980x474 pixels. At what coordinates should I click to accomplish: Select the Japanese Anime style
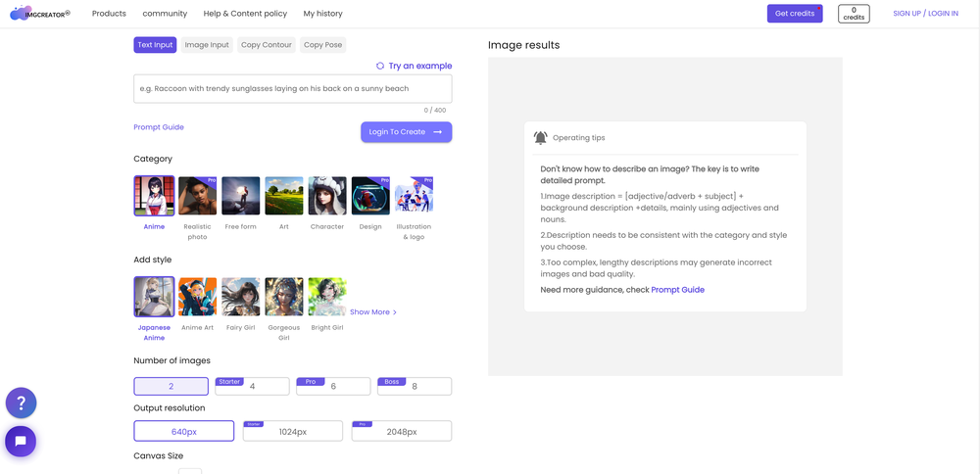154,297
